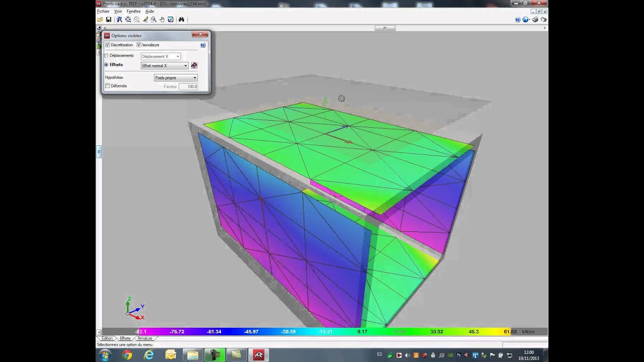The width and height of the screenshot is (644, 362).
Task: Enable the Déformée checkbox
Action: coord(107,86)
